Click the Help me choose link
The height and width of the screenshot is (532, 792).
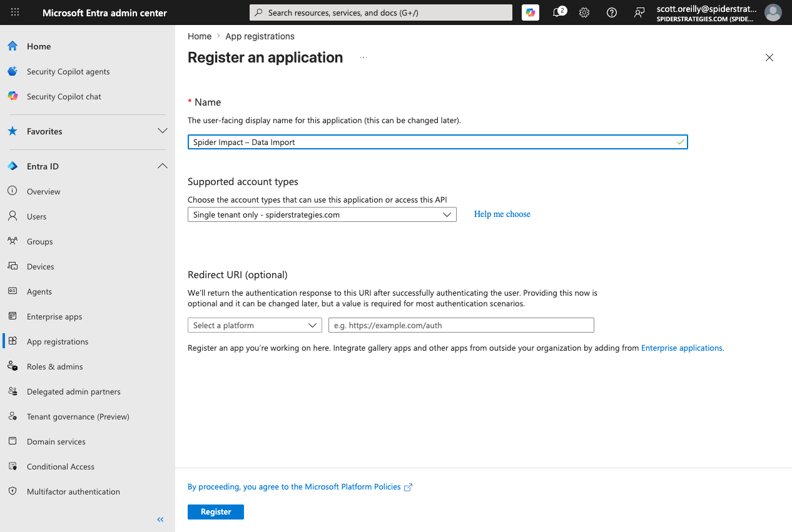(502, 214)
